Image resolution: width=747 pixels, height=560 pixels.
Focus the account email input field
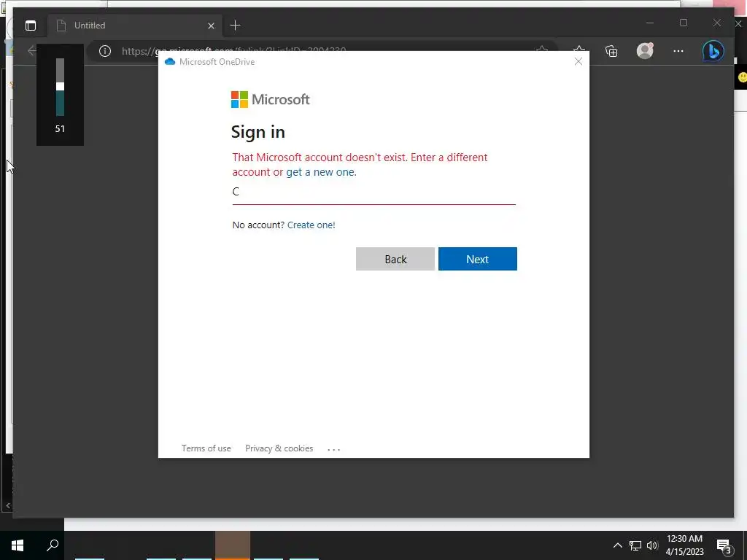373,192
